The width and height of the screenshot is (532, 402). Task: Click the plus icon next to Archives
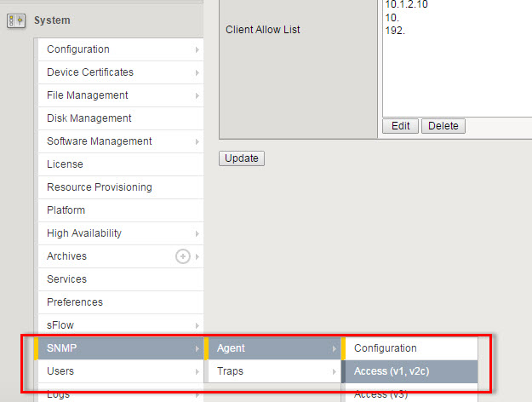[182, 256]
